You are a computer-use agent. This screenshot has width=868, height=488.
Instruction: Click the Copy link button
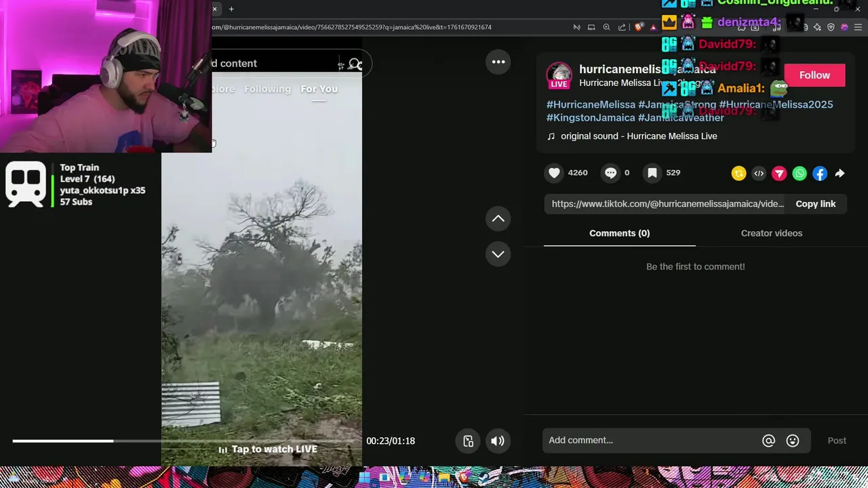coord(815,204)
